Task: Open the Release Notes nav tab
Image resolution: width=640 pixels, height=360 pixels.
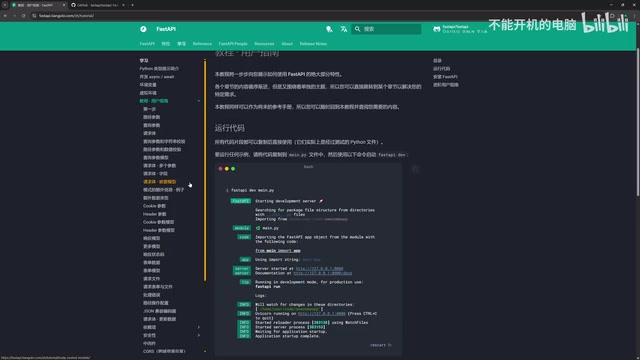Action: coord(313,44)
